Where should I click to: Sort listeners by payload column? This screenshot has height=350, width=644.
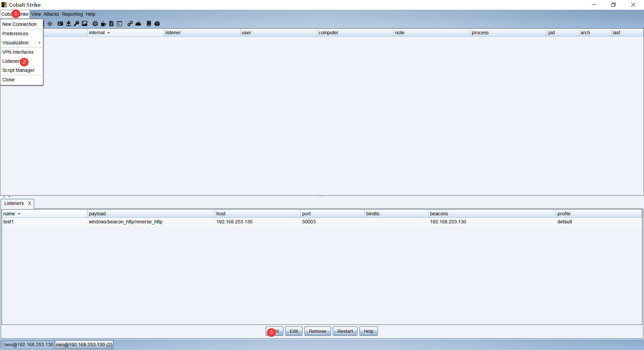tap(151, 214)
